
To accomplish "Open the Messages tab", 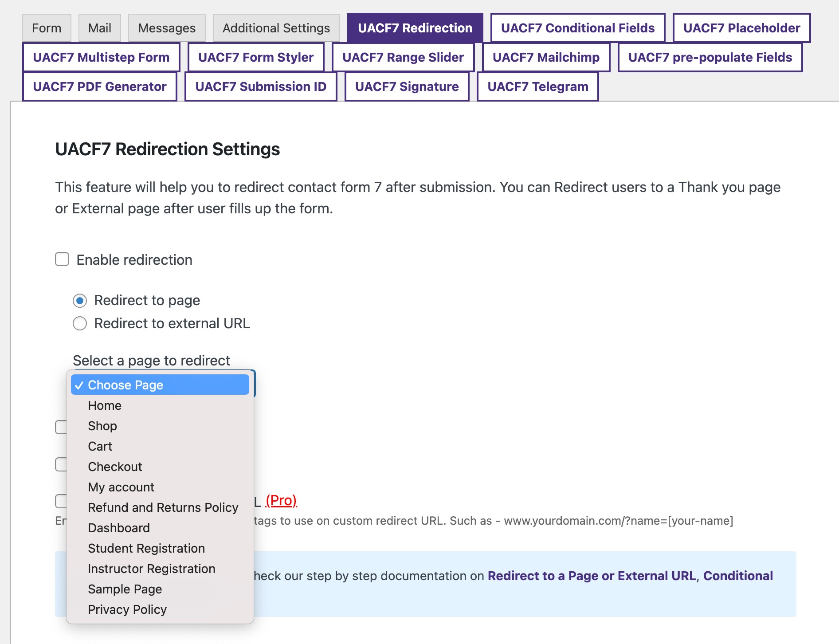I will (x=167, y=28).
